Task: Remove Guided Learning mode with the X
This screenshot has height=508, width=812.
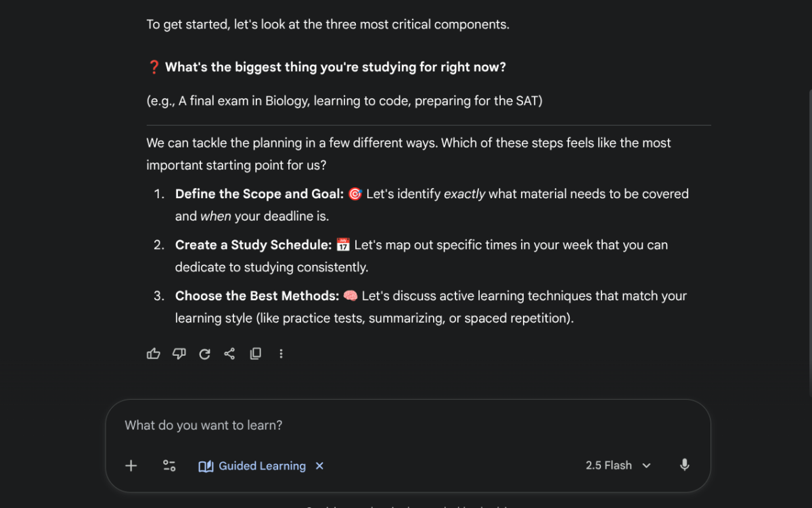Action: 319,465
